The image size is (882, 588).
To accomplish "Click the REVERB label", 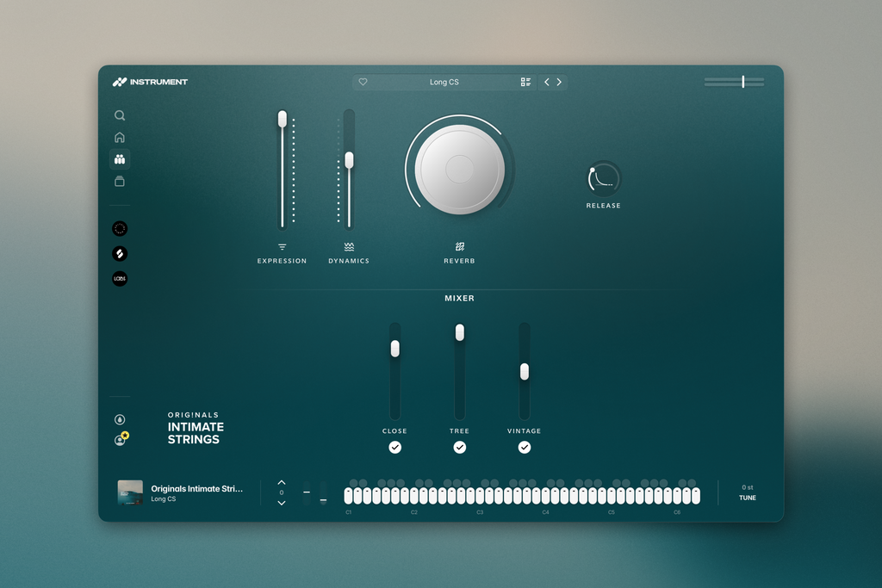I will tap(460, 261).
